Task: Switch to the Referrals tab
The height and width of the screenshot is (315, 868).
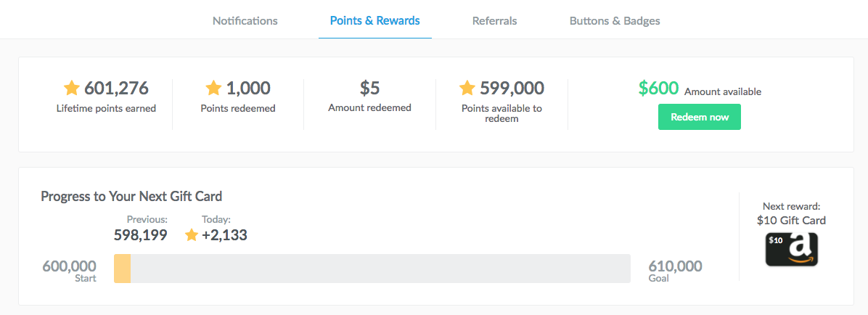Action: click(x=494, y=21)
